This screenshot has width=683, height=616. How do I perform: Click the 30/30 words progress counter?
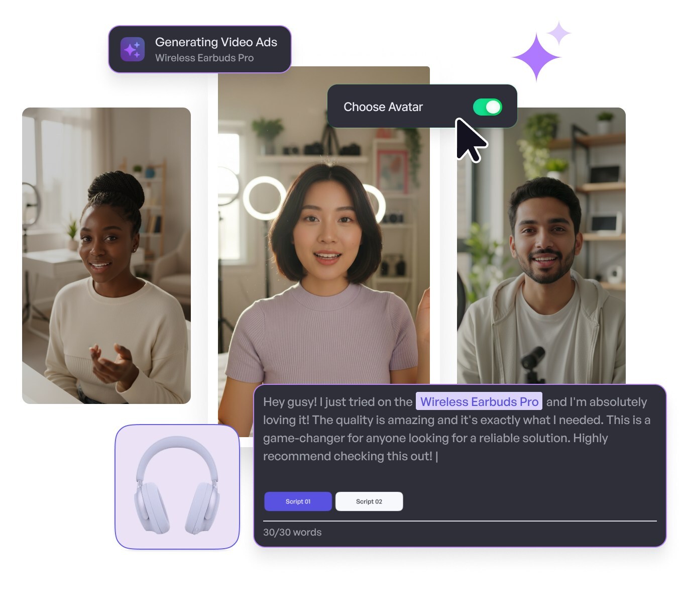pyautogui.click(x=292, y=532)
